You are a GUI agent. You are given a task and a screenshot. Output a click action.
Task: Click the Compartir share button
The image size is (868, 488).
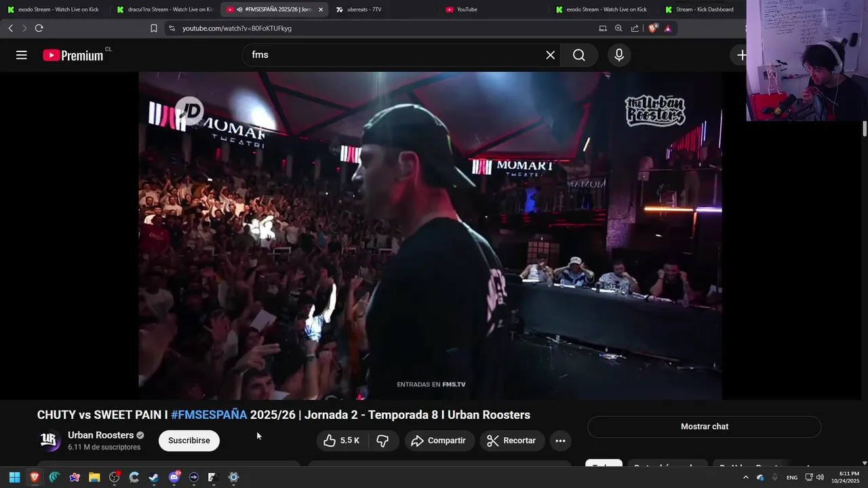[x=439, y=441]
